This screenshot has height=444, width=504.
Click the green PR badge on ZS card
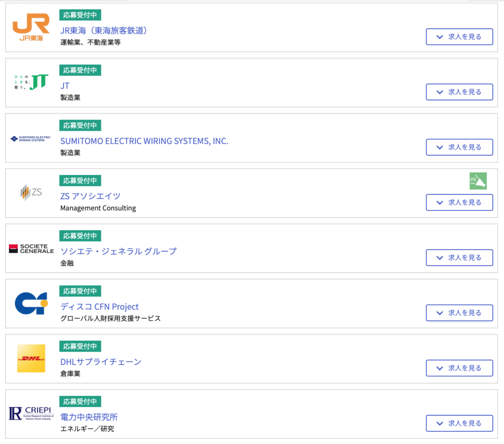478,181
